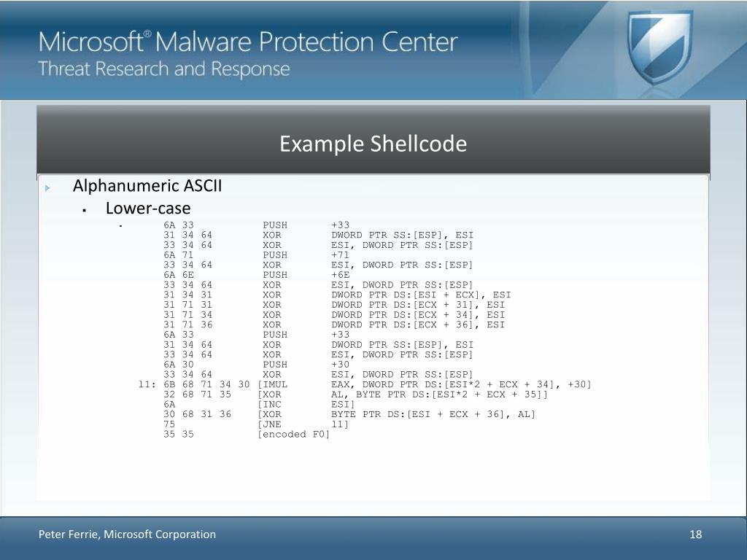Screen dimensions: 747x560
Task: Click the slide number 18
Action: point(695,534)
